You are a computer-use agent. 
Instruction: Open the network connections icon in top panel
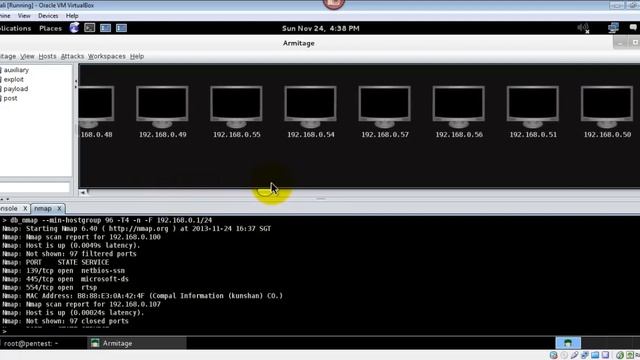pyautogui.click(x=613, y=28)
